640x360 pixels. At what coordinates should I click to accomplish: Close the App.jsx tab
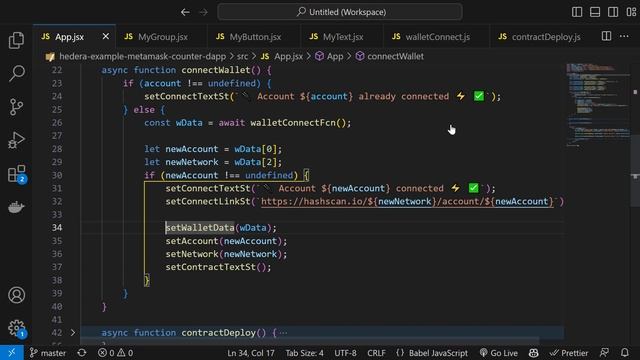106,36
